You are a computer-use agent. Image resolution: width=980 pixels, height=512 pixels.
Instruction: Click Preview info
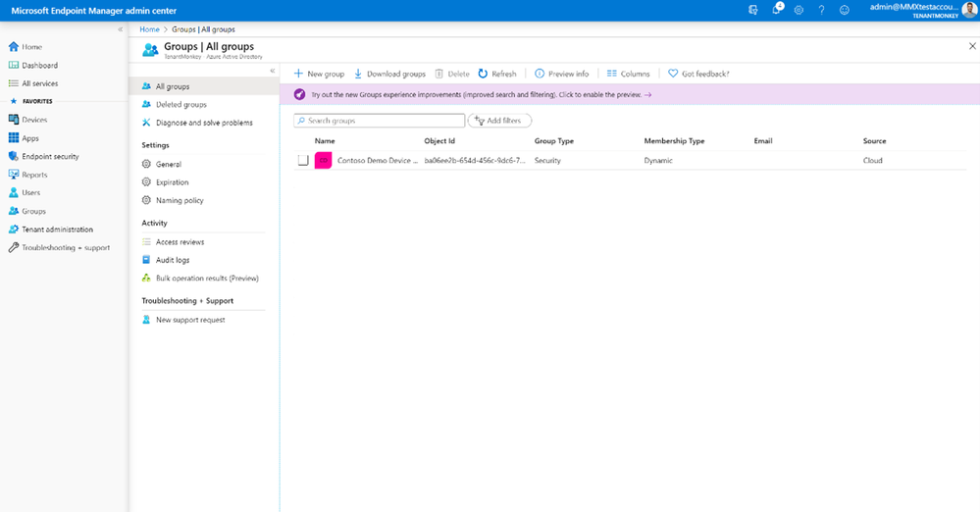[x=562, y=74]
